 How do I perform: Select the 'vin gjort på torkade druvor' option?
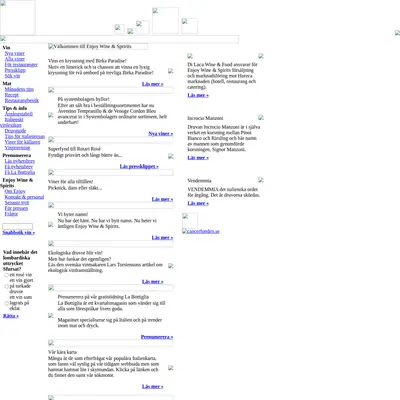[x=6, y=286]
